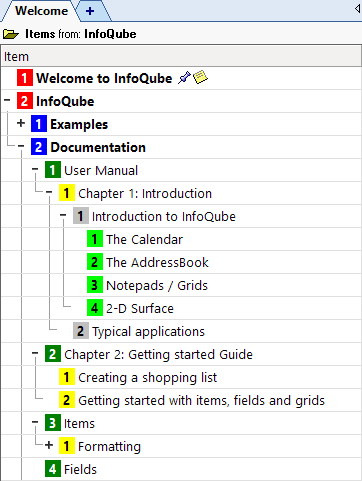
Task: Select the Fields row text
Action: tap(80, 469)
